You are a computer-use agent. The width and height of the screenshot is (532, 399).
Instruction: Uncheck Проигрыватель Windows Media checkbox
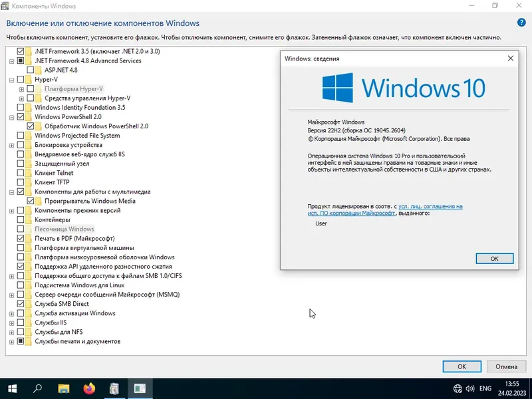[x=30, y=201]
